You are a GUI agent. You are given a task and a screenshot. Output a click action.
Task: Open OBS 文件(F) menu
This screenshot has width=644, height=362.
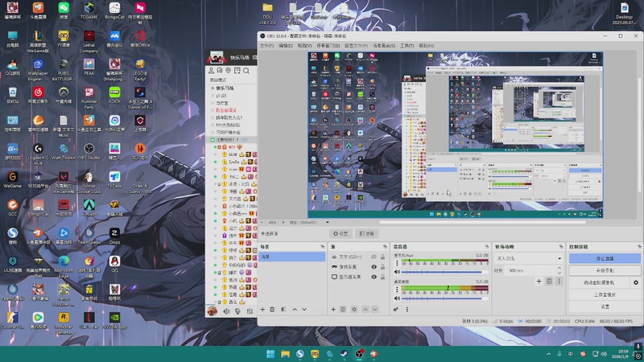pos(267,46)
